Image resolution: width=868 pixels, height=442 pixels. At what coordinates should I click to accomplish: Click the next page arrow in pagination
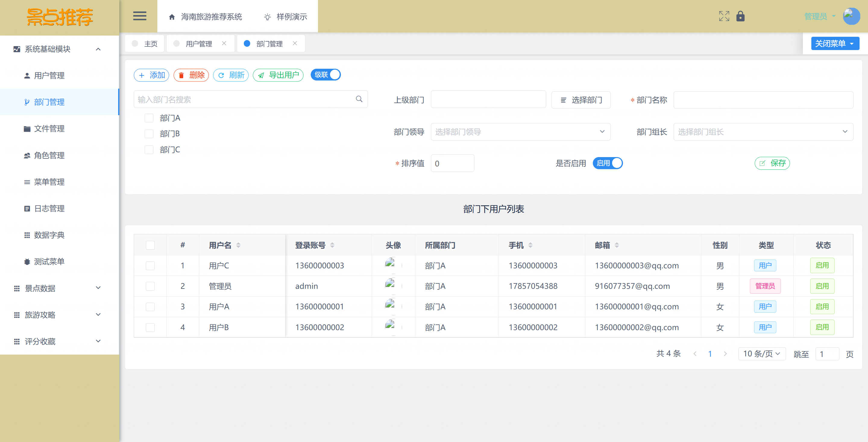725,354
